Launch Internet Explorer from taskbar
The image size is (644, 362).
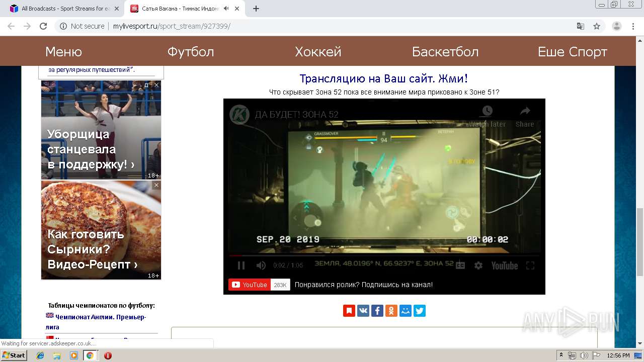pyautogui.click(x=40, y=355)
